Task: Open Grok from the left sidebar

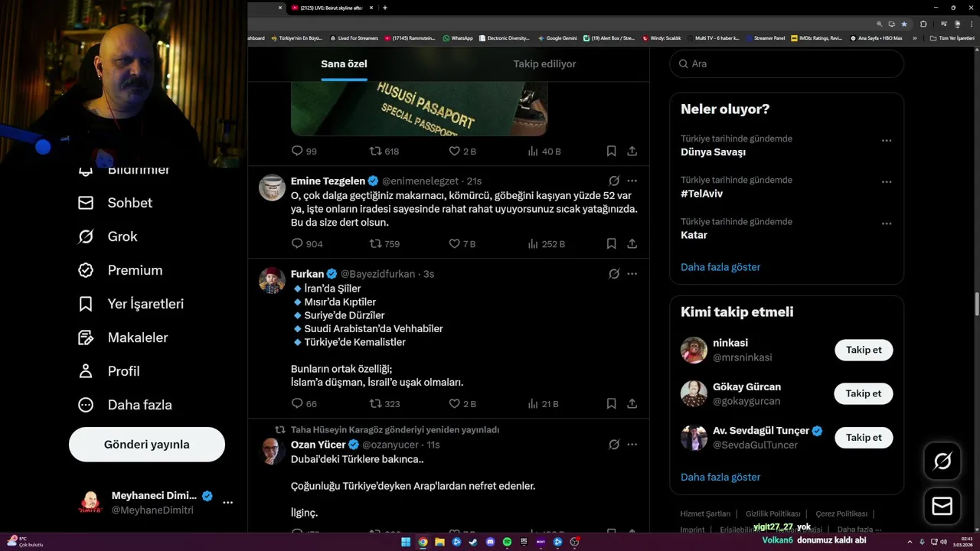Action: 108,236
